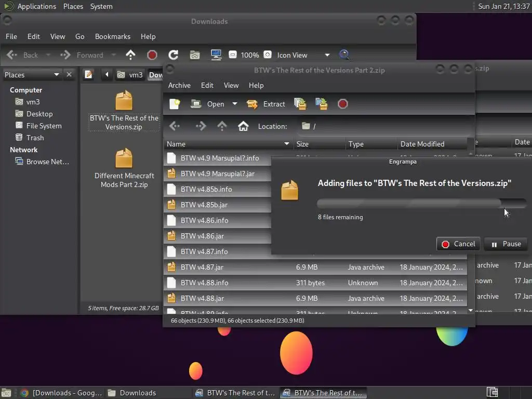Select BTW v4.86.info file row
Image resolution: width=532 pixels, height=399 pixels.
[218, 220]
